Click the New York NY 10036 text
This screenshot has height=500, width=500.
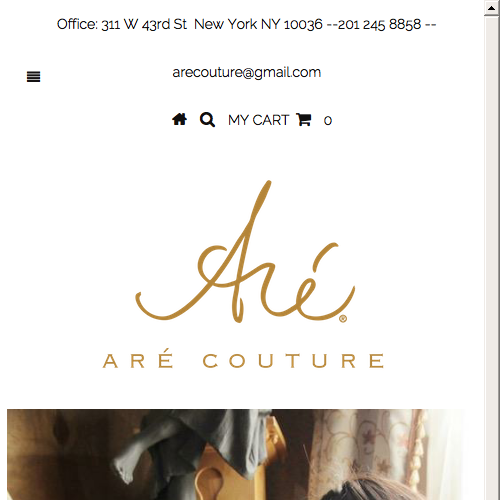tap(258, 24)
